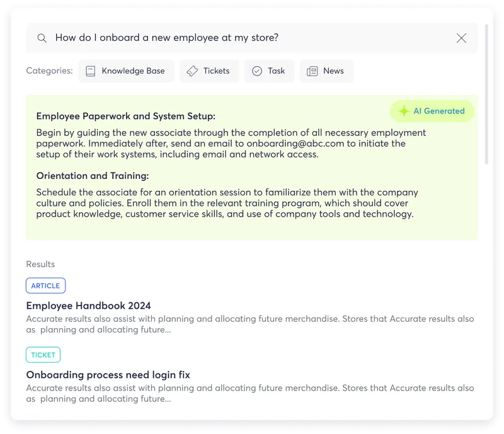
Task: Click the magnifying glass search icon
Action: coord(42,38)
